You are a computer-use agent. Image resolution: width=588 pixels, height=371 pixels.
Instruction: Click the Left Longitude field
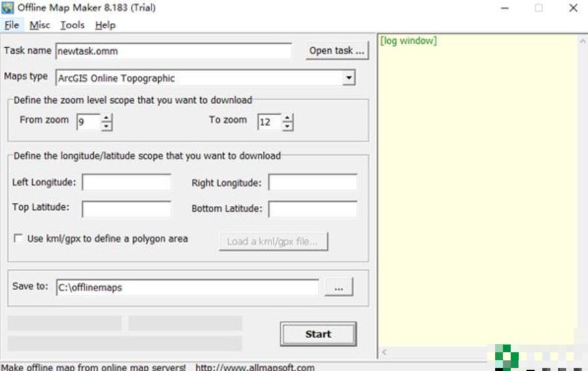[x=127, y=182]
